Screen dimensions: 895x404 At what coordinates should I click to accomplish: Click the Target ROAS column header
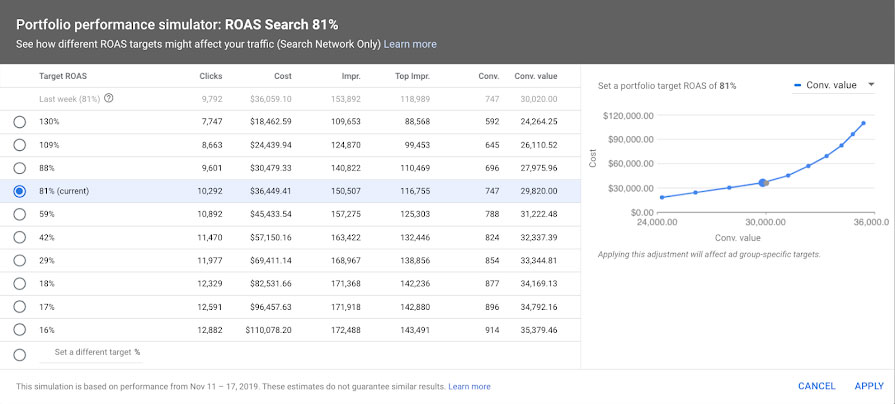[63, 76]
